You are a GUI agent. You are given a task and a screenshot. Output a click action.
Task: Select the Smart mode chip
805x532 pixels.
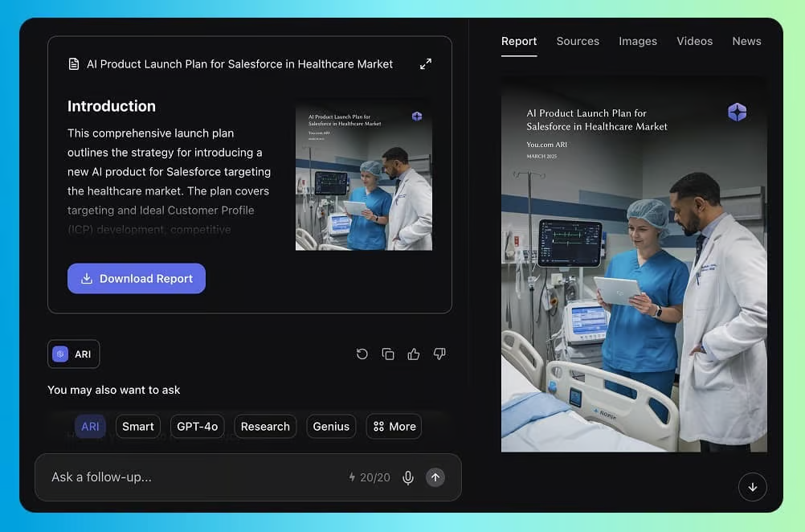138,427
